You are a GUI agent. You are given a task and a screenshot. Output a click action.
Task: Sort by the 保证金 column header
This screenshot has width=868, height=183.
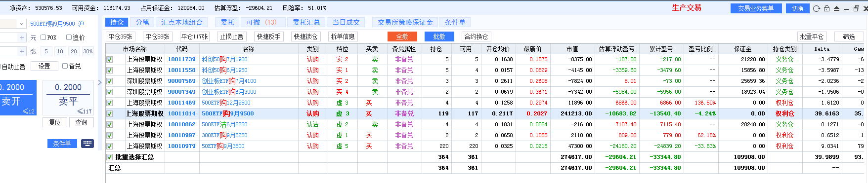click(742, 49)
